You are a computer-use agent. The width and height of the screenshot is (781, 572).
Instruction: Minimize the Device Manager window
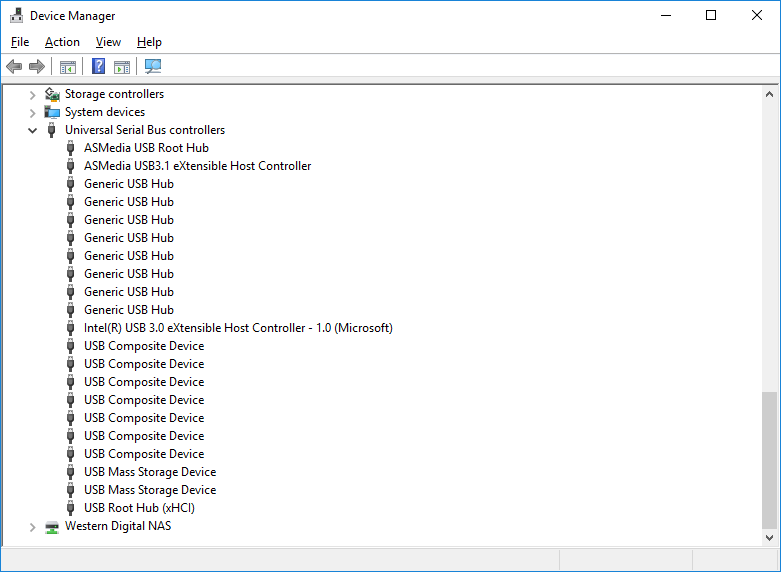click(666, 15)
